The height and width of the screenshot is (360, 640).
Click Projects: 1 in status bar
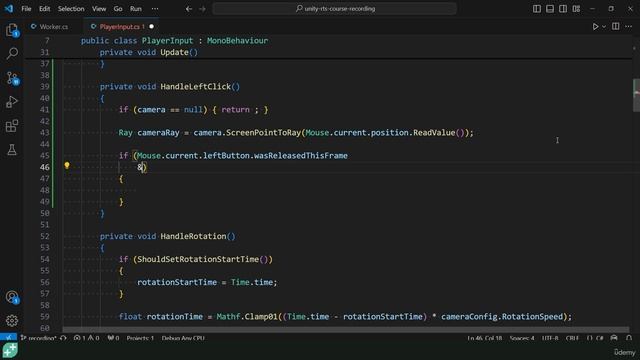point(140,338)
